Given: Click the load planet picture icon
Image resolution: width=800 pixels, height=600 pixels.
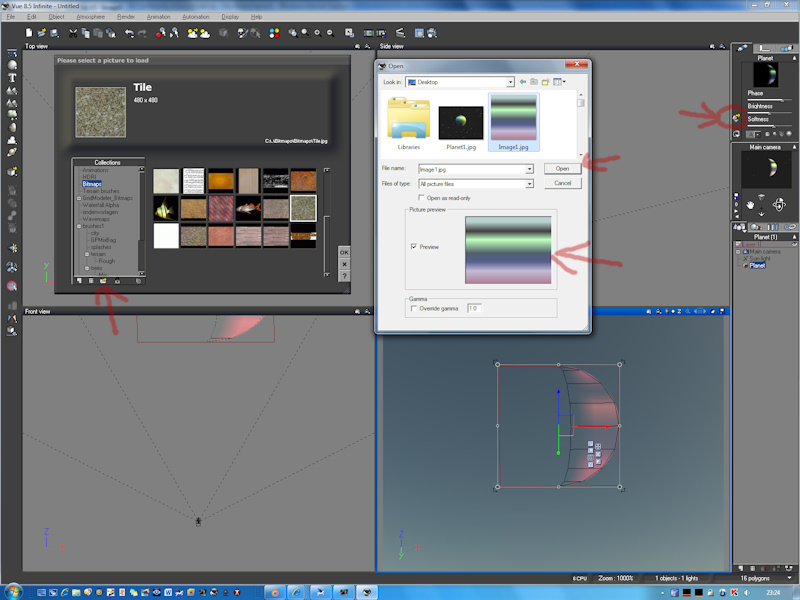Looking at the screenshot, I should [737, 118].
